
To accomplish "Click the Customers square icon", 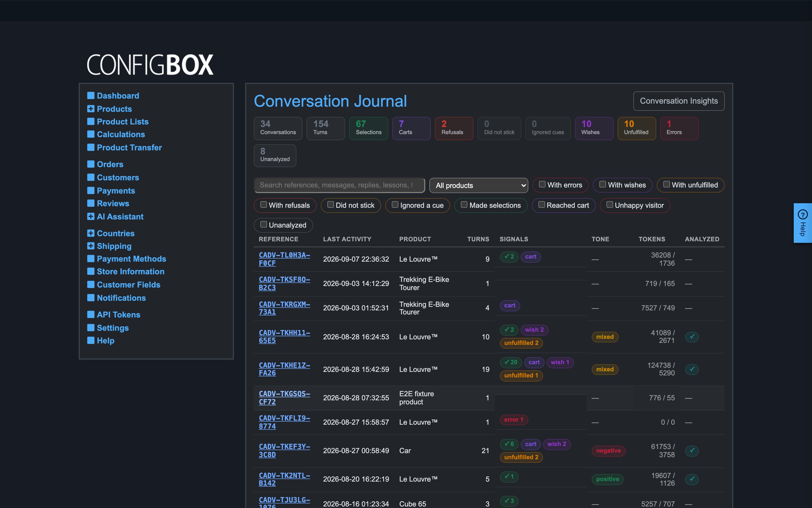I will click(91, 177).
